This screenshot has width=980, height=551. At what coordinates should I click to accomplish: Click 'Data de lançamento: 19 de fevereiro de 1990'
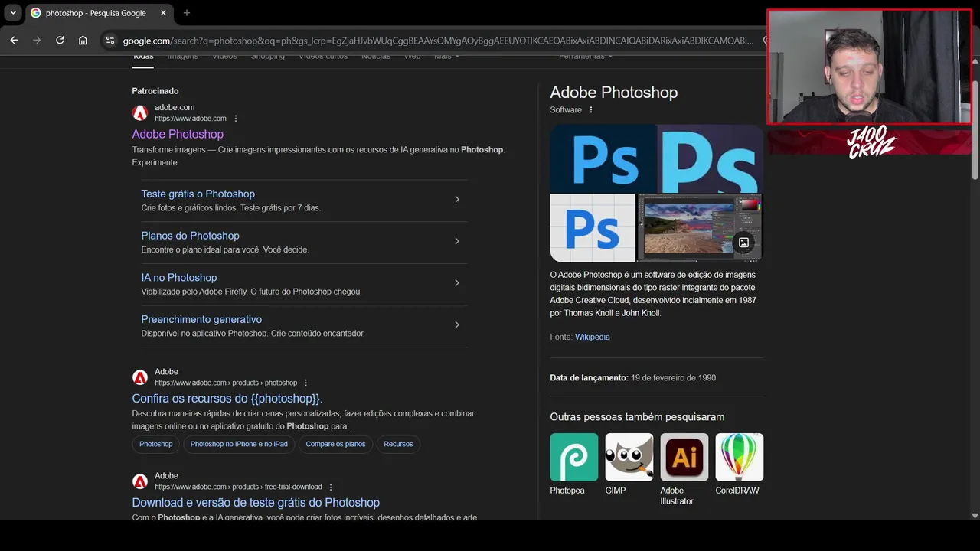tap(633, 377)
